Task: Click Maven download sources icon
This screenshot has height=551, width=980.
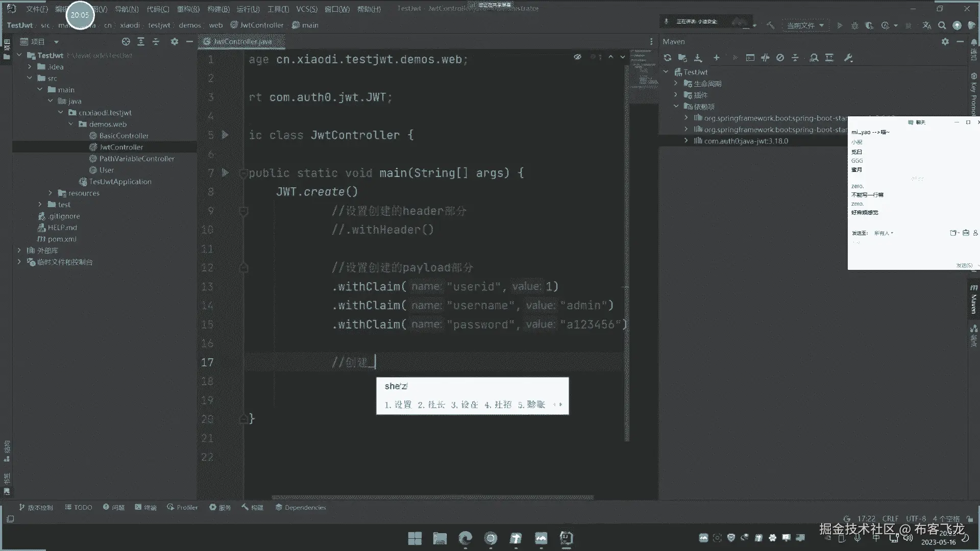Action: (698, 58)
